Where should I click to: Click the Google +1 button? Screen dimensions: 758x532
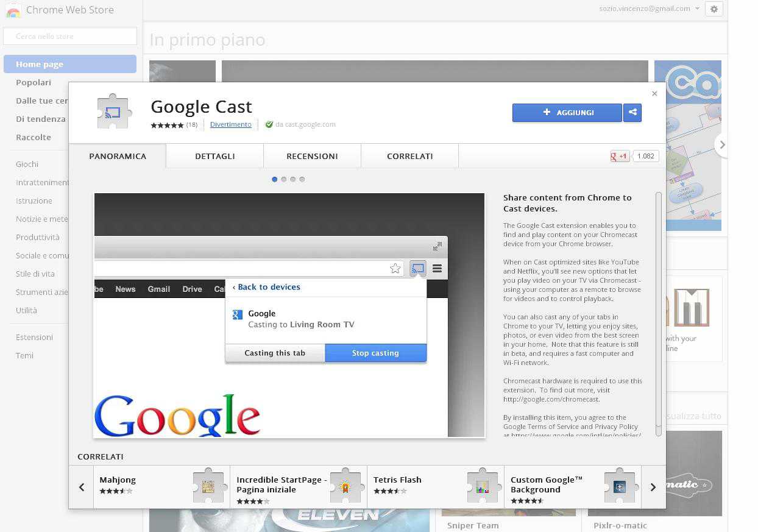pos(619,156)
